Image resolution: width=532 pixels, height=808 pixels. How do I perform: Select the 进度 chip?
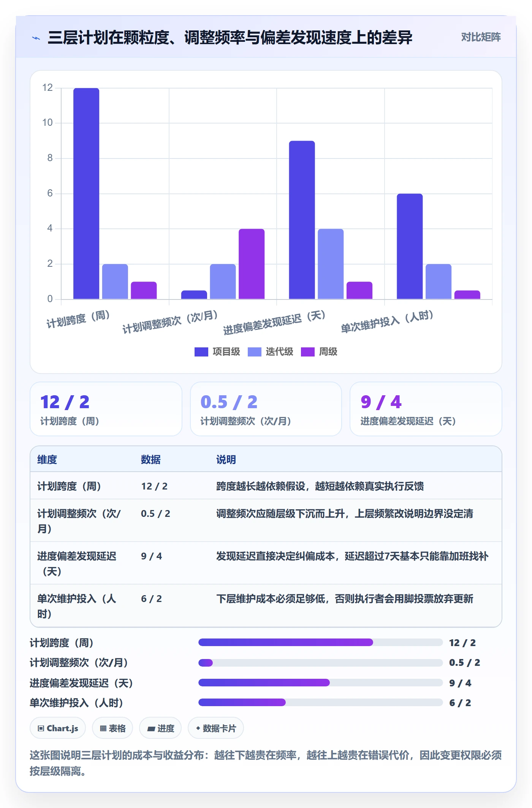pyautogui.click(x=160, y=728)
